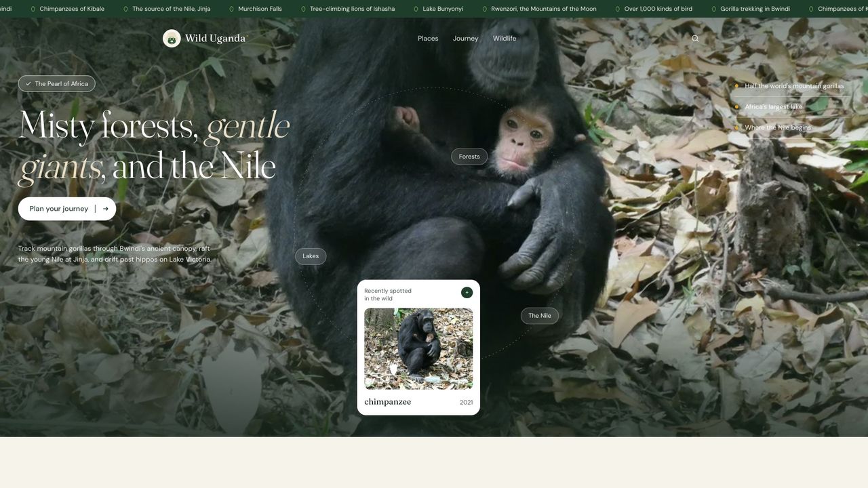Click the Lake Bunyonyi ticker text
The width and height of the screenshot is (868, 488).
click(x=443, y=9)
